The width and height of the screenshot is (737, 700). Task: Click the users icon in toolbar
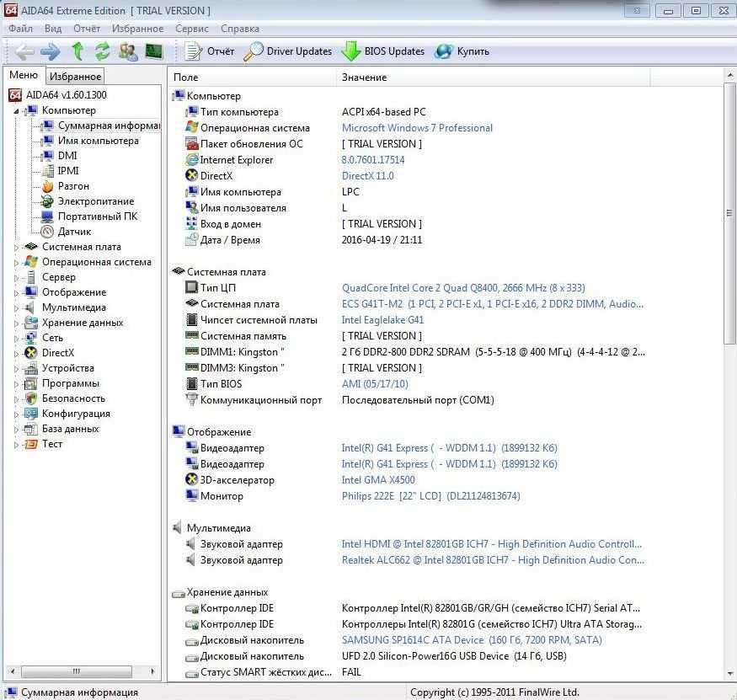coord(128,51)
